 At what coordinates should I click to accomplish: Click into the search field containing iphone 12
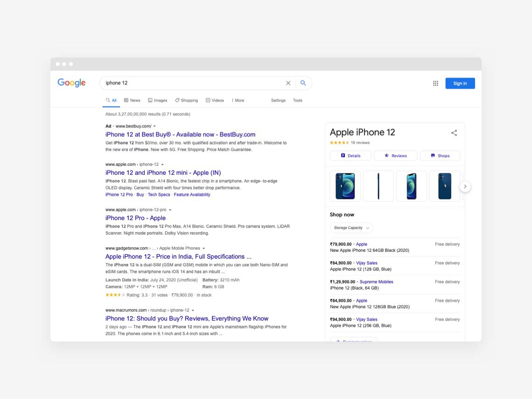click(191, 83)
